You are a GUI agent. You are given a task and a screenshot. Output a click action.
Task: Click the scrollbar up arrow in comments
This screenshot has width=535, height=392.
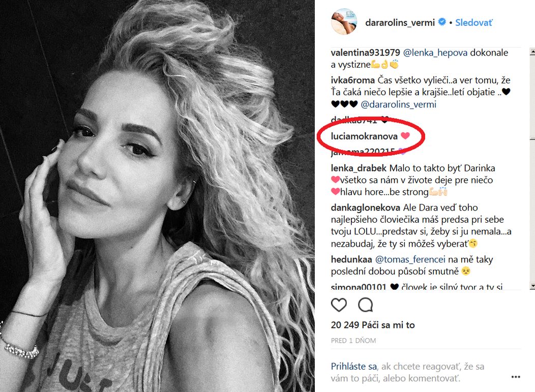click(x=532, y=52)
